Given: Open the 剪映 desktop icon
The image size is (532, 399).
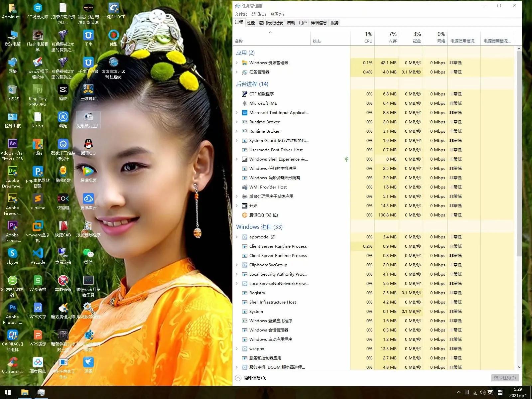Looking at the screenshot, I should 63,92.
